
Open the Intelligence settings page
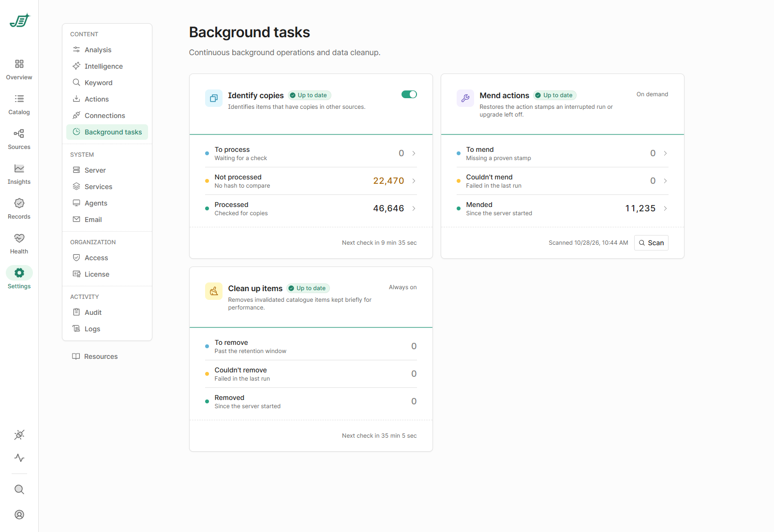click(x=107, y=66)
